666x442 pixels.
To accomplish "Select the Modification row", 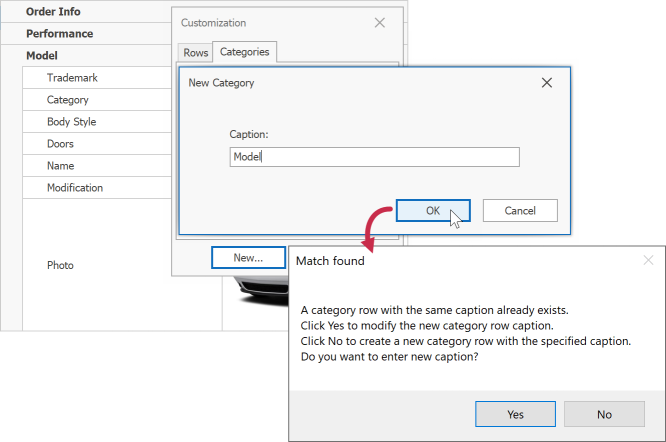I will point(97,188).
